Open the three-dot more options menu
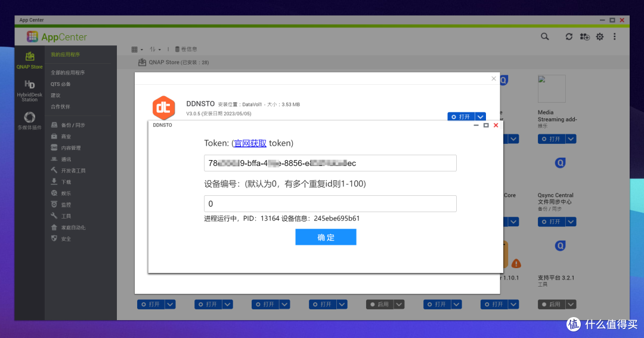Screen dimensions: 644x338 tap(614, 36)
